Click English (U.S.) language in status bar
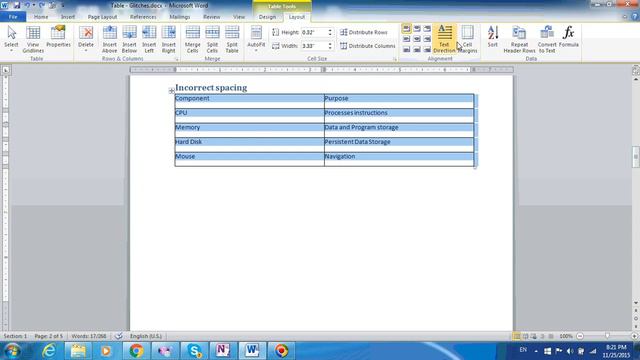640x360 pixels. point(146,336)
